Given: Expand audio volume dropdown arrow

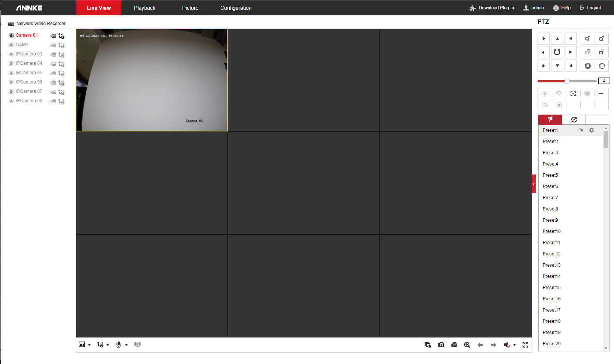Looking at the screenshot, I should tap(514, 345).
